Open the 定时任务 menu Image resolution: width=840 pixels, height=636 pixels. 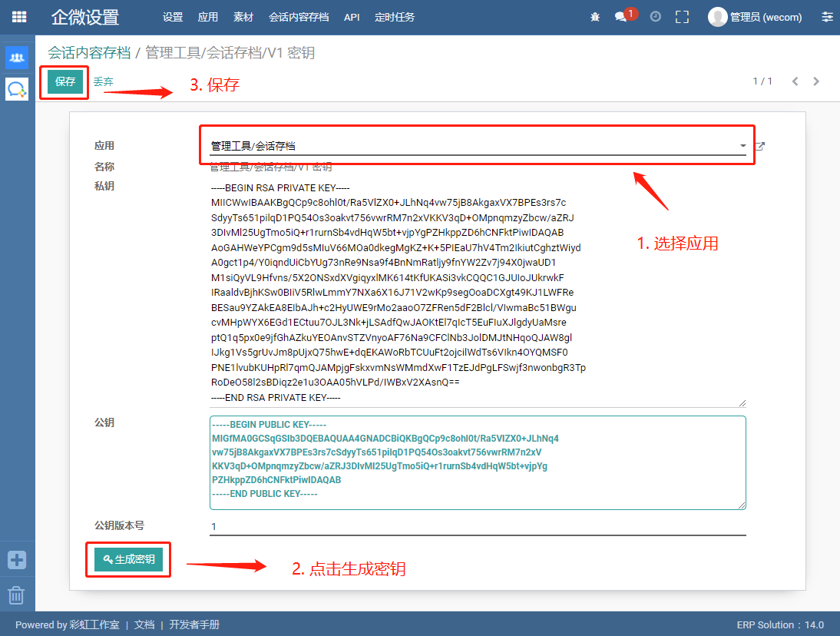(395, 17)
